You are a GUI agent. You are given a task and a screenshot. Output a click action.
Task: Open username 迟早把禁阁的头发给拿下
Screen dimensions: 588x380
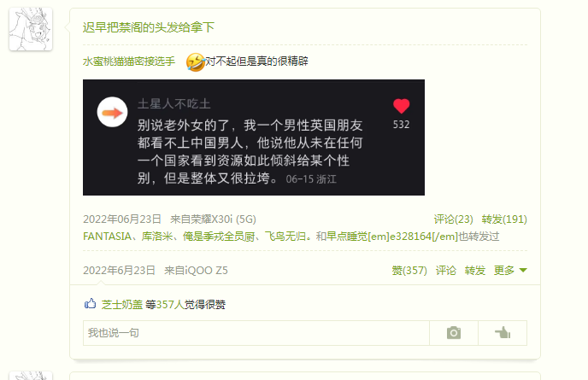pos(149,27)
